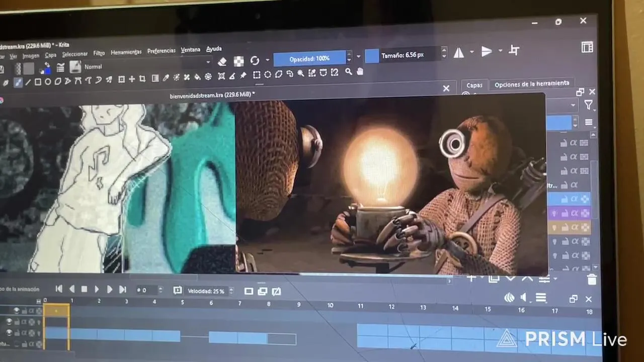Image resolution: width=644 pixels, height=362 pixels.
Task: Jump to the first frame
Action: tap(59, 289)
